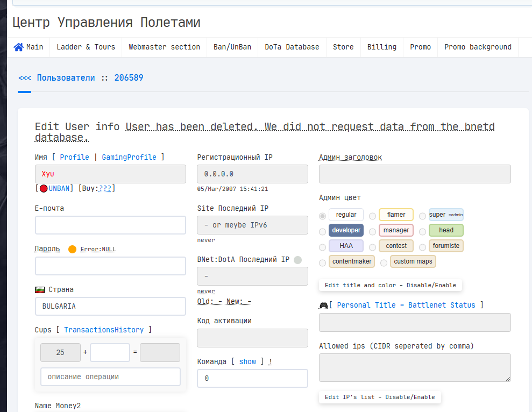
Task: Open the GamingProfile link
Action: (129, 157)
